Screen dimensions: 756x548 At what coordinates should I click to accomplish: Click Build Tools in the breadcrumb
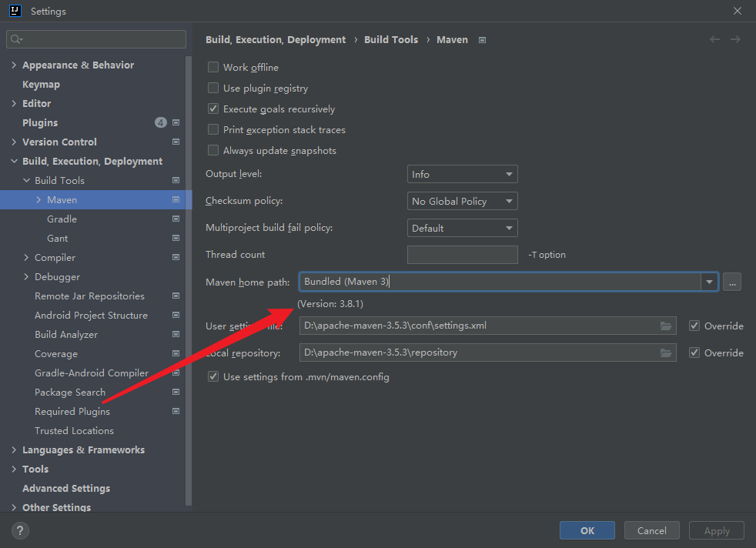[391, 39]
